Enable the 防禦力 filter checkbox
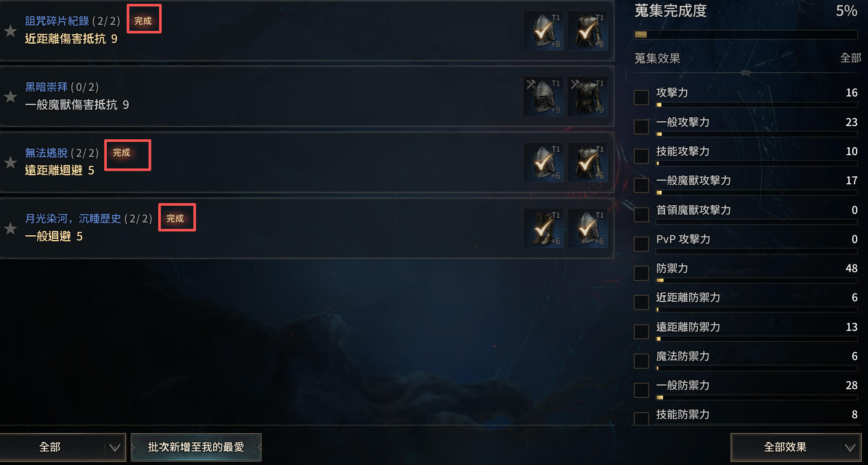 (641, 273)
